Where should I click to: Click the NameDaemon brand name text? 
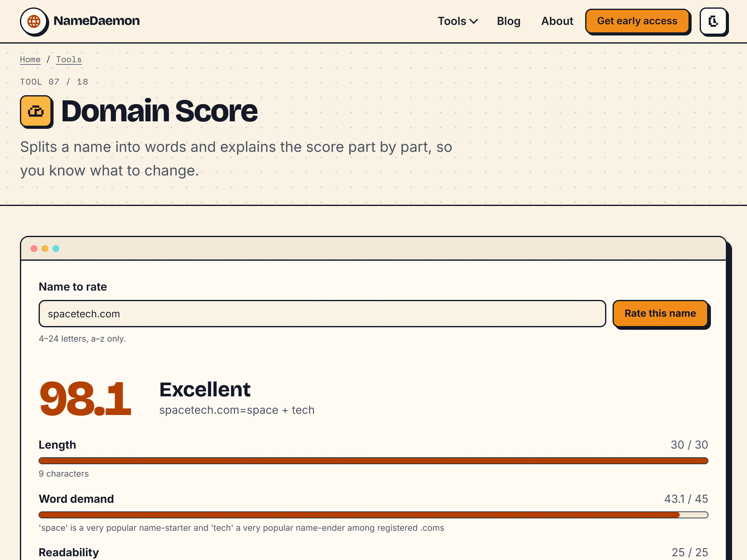pyautogui.click(x=96, y=21)
